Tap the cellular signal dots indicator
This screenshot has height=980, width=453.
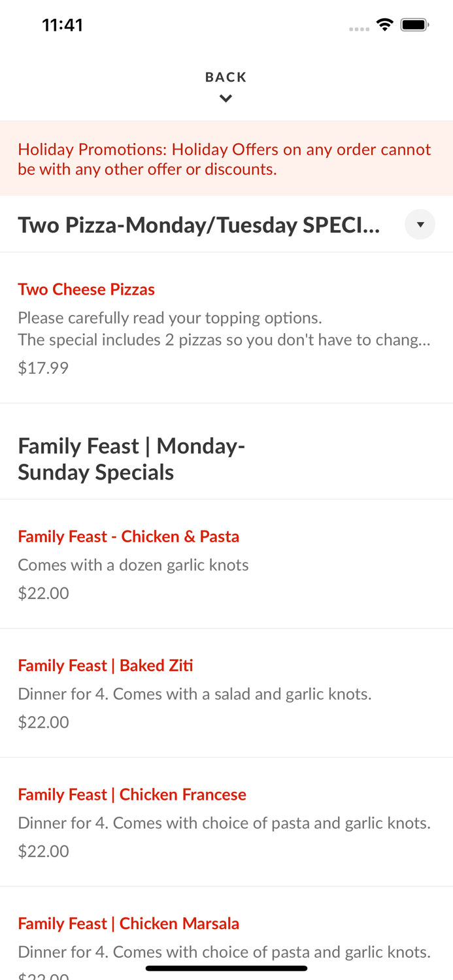click(360, 28)
